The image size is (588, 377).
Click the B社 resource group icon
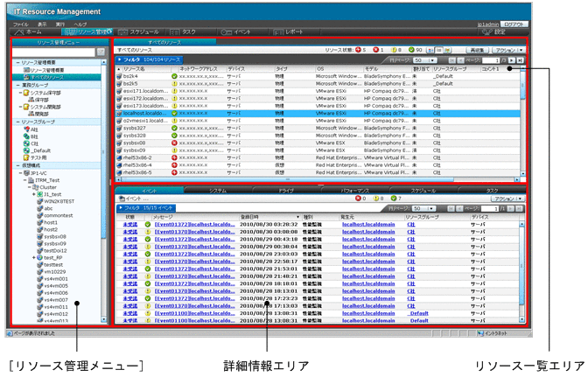[x=26, y=136]
